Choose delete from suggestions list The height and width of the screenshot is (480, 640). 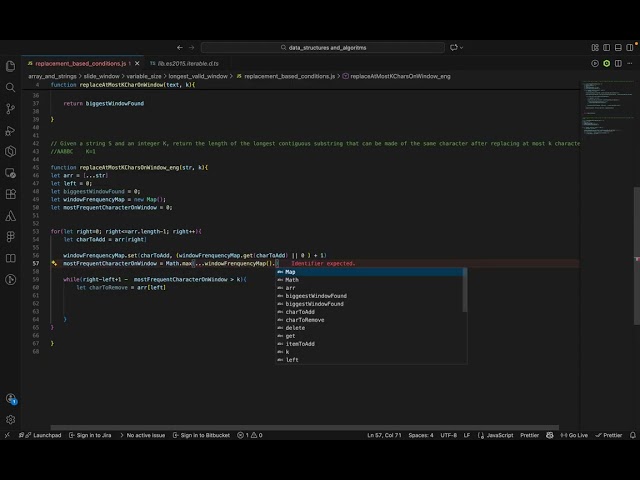[369, 328]
